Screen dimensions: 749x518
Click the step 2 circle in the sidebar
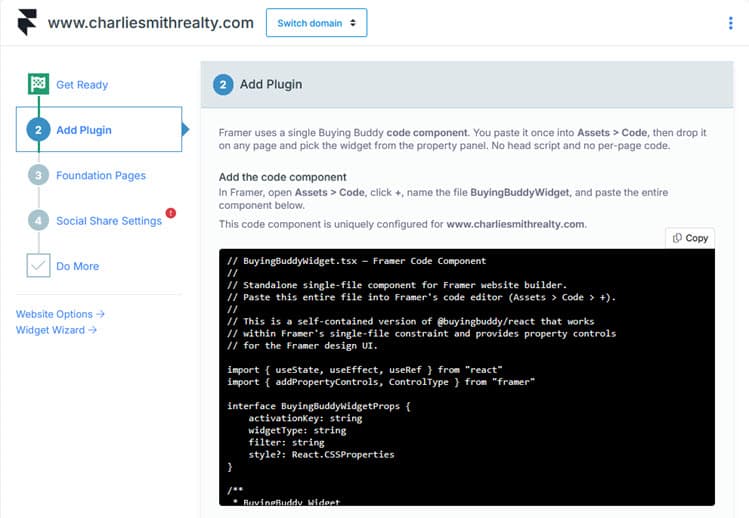pyautogui.click(x=38, y=130)
